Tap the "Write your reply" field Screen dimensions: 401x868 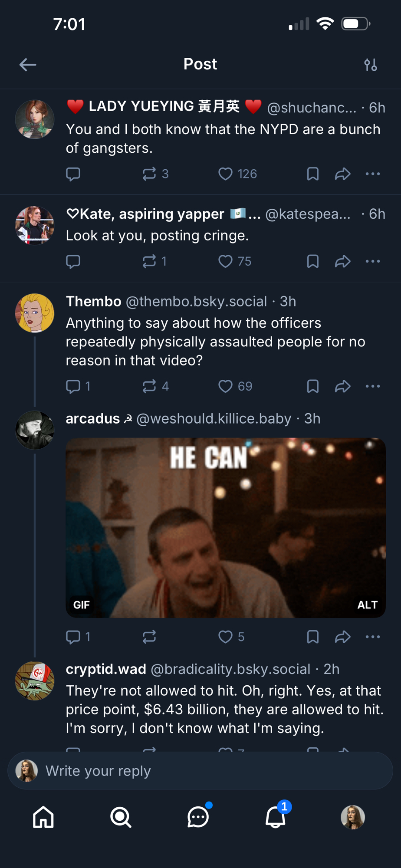[x=200, y=771]
